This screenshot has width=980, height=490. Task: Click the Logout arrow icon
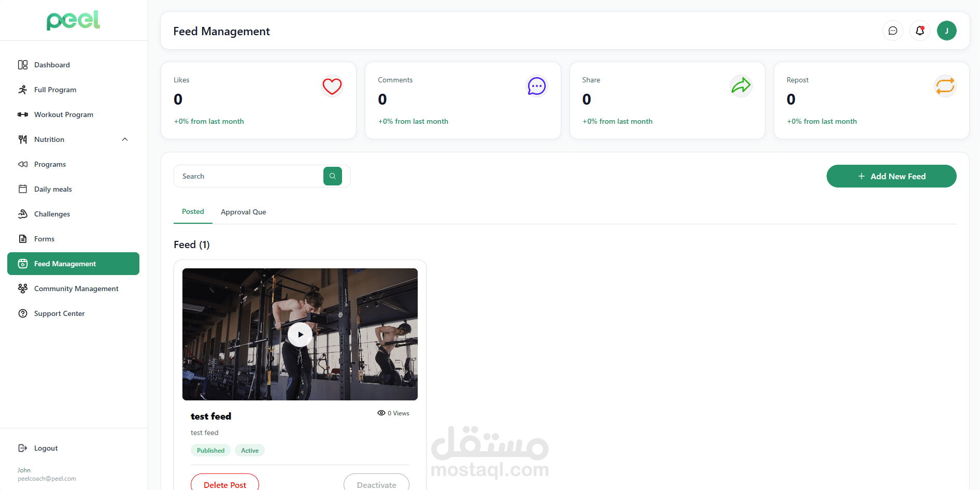click(23, 448)
